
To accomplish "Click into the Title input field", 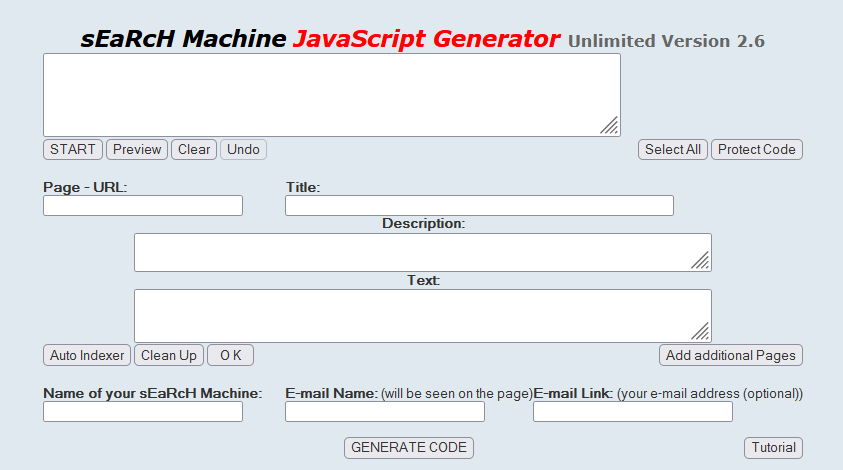I will click(x=479, y=206).
